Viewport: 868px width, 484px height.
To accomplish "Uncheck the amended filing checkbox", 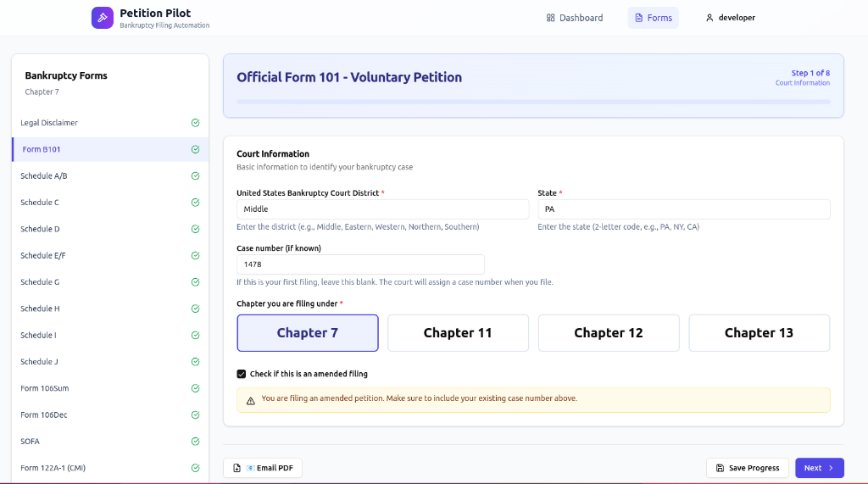I will pyautogui.click(x=242, y=374).
